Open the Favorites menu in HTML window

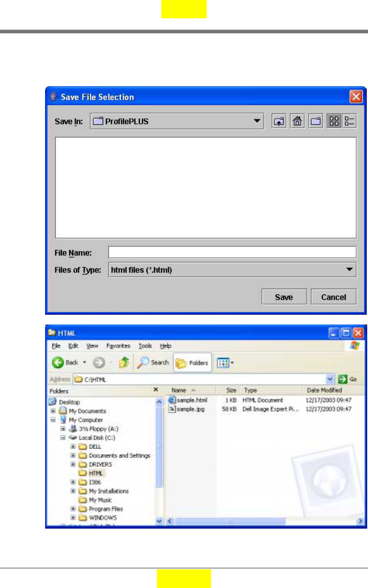[118, 346]
